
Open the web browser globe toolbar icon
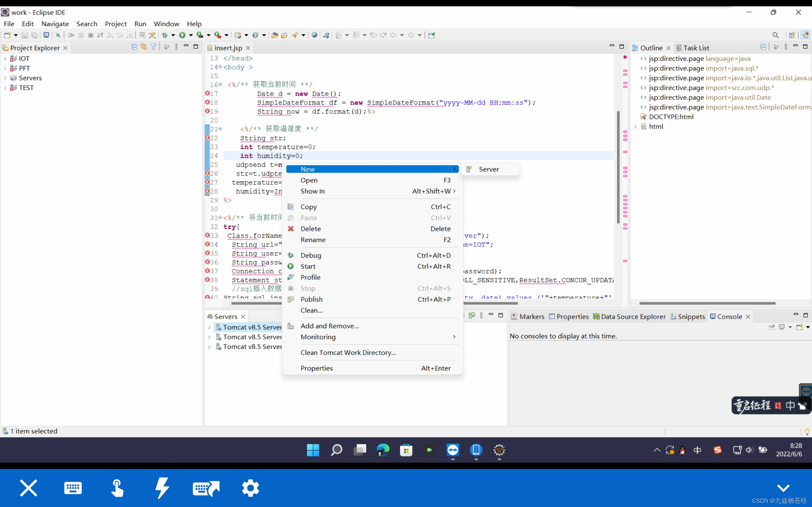pyautogui.click(x=314, y=35)
